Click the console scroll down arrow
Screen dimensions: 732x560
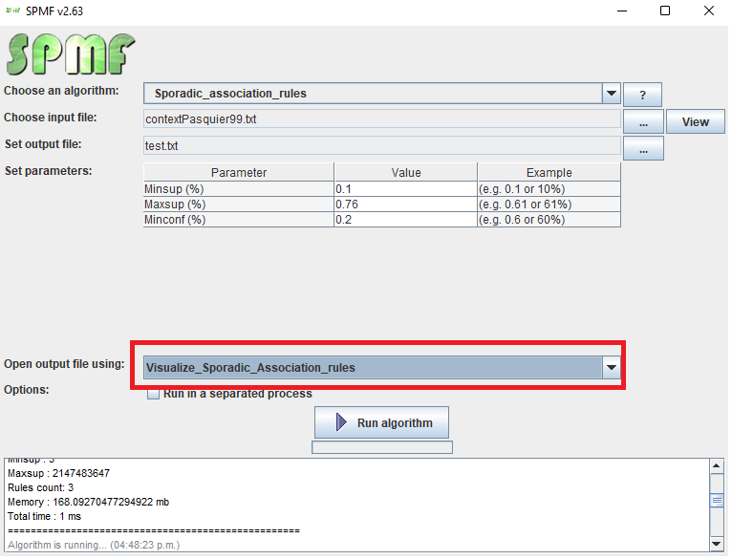718,544
